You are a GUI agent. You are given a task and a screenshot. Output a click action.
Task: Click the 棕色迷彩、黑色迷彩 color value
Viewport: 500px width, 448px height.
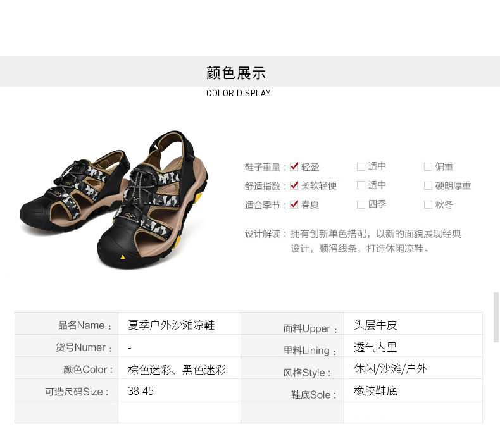[177, 370]
